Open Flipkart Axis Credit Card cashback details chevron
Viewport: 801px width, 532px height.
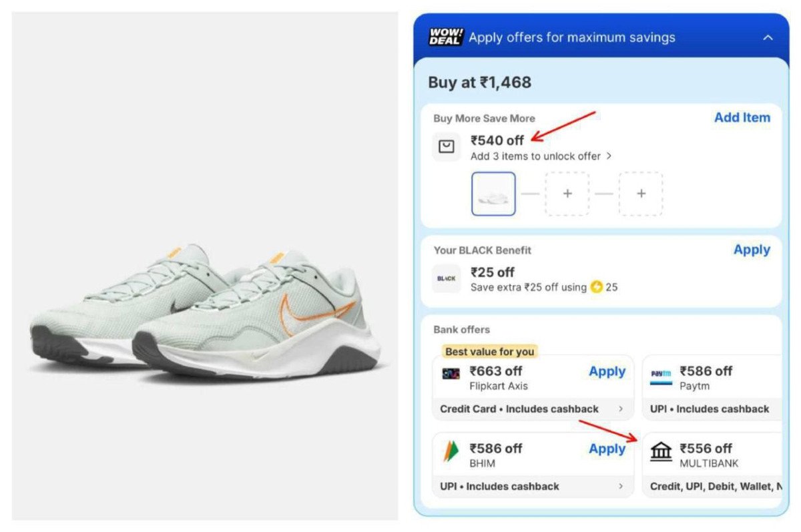point(621,409)
